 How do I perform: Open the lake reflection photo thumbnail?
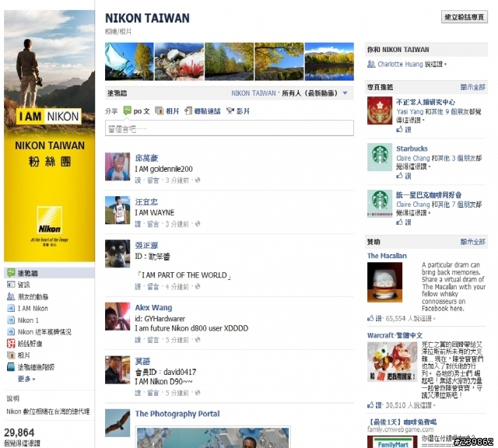329,61
